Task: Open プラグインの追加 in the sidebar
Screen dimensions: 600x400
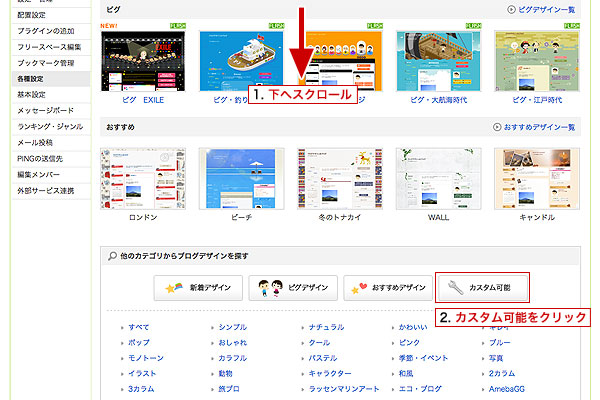Action: 46,31
